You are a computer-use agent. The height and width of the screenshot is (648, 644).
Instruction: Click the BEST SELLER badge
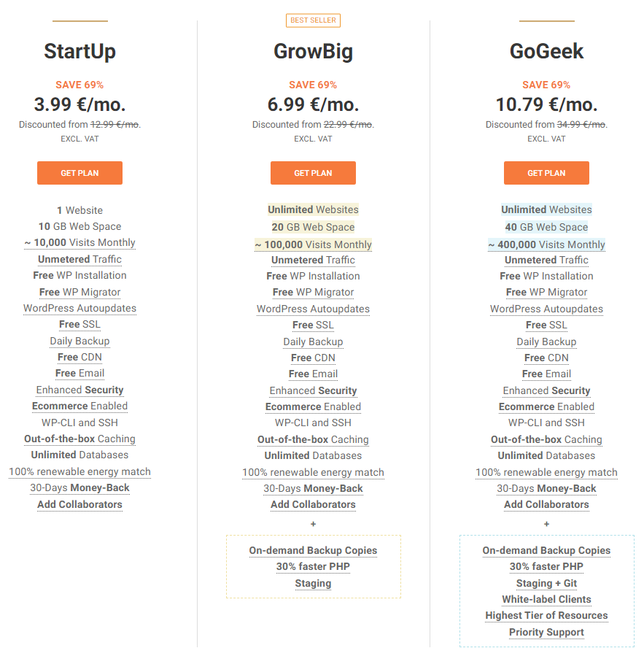pyautogui.click(x=313, y=20)
